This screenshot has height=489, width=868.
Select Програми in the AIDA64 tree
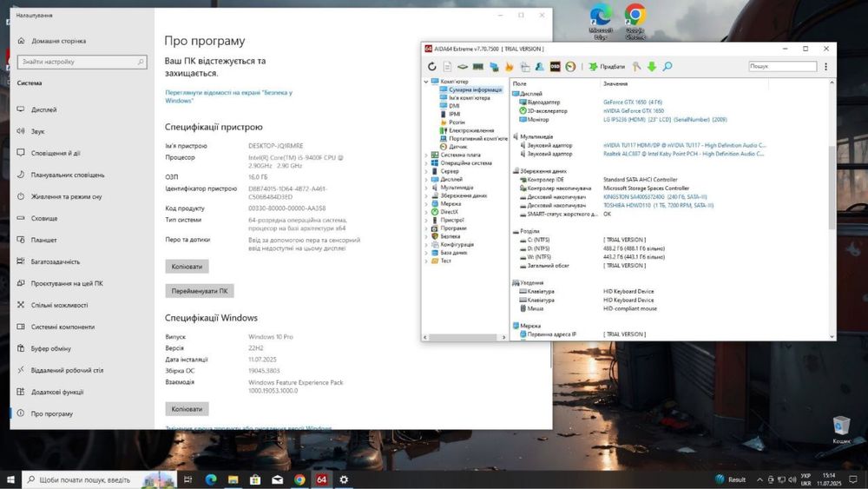pos(453,228)
